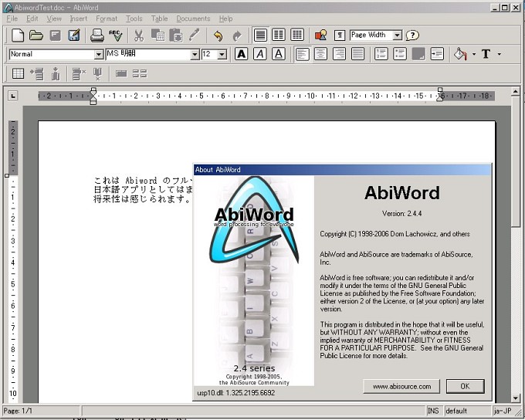Click the Save As icon with pencil
The width and height of the screenshot is (525, 420).
(73, 35)
